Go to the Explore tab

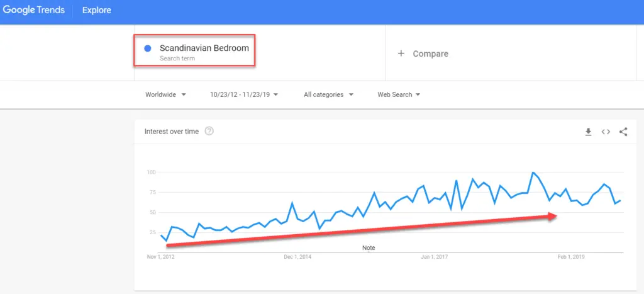(x=96, y=10)
